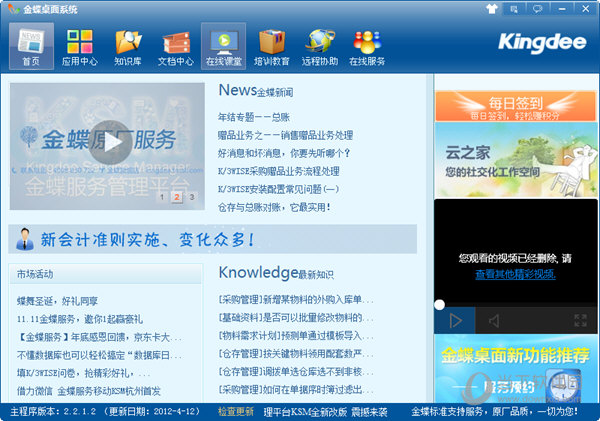Open 培训教育 training icon
This screenshot has width=600, height=421.
pos(271,46)
